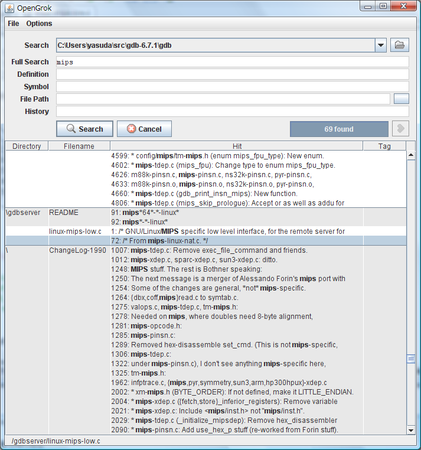This screenshot has height=450, width=421.
Task: Select hit line 1 GNU/Linux/MIPS specific
Action: pyautogui.click(x=228, y=231)
